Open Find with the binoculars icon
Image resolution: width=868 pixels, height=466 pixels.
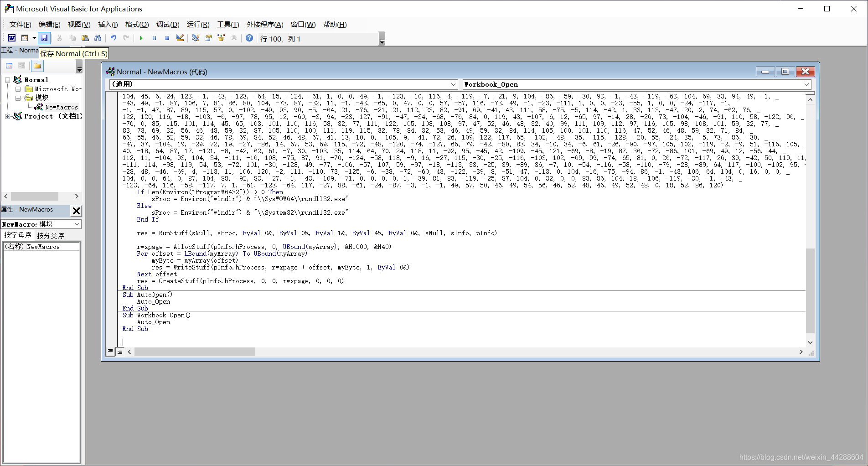click(x=98, y=38)
